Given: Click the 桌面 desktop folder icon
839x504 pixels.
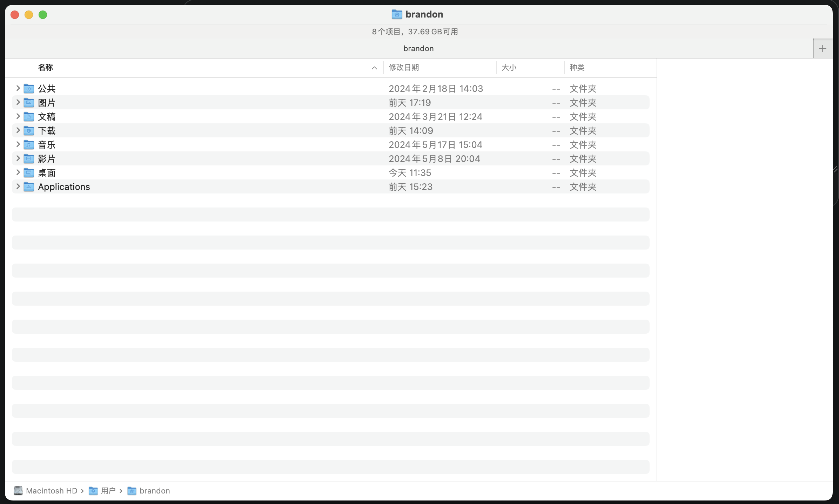Looking at the screenshot, I should [29, 173].
